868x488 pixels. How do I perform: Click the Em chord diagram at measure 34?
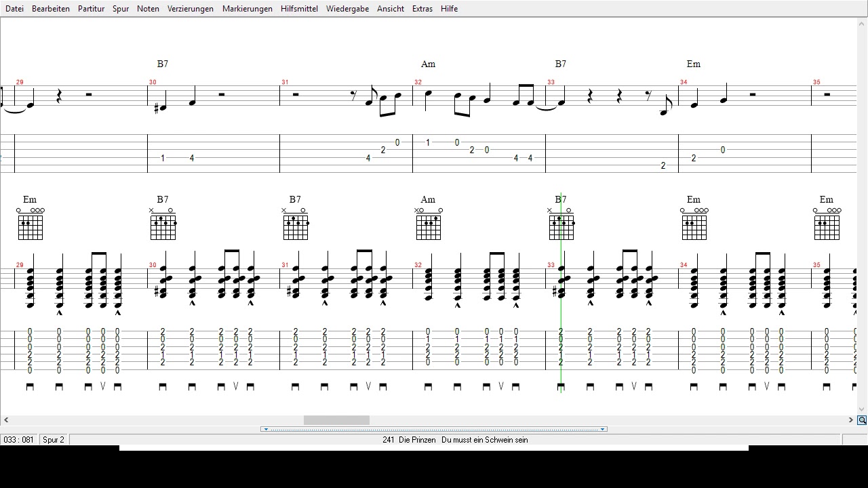(694, 224)
